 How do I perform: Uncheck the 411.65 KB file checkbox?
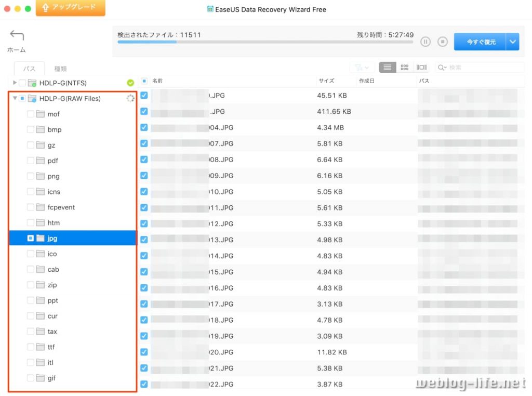coord(144,111)
